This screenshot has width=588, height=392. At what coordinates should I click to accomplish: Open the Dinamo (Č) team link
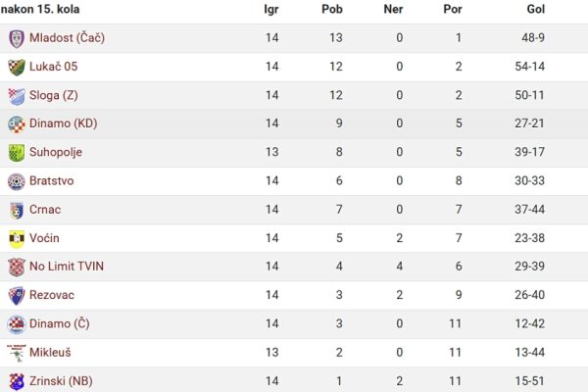(59, 323)
